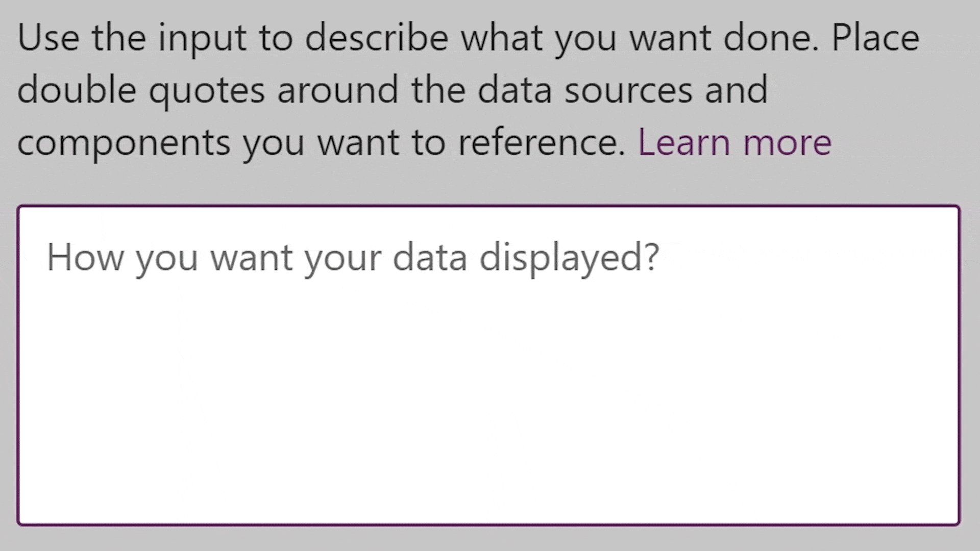980x551 pixels.
Task: Activate the multi-line description text box
Action: coord(488,365)
